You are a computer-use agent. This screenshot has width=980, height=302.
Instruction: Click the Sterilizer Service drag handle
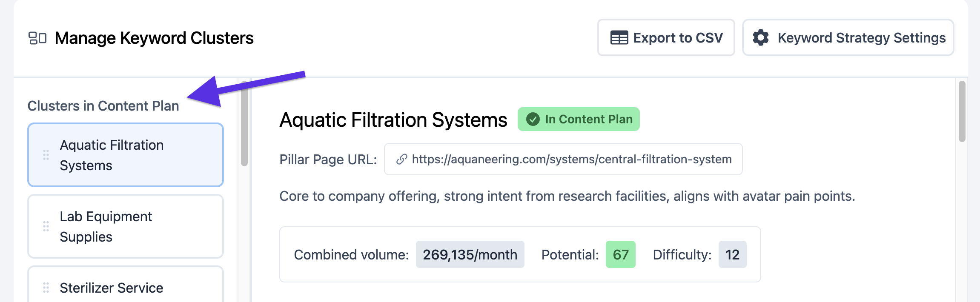pyautogui.click(x=46, y=288)
